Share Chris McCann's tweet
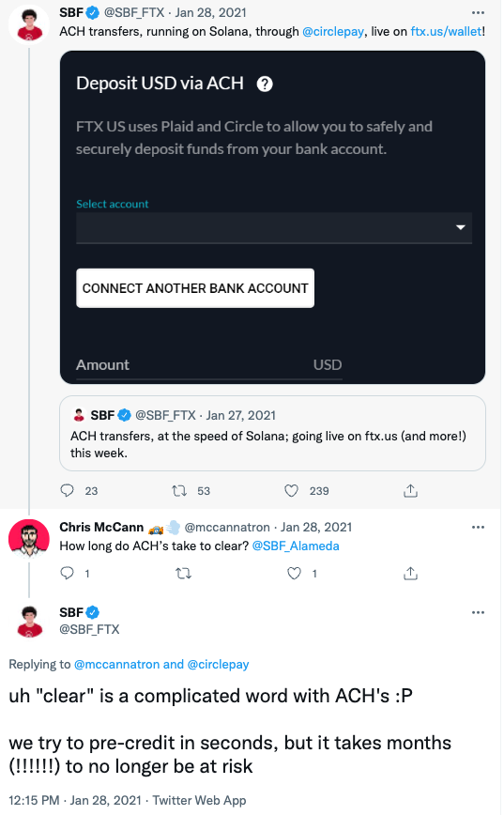 (x=410, y=574)
